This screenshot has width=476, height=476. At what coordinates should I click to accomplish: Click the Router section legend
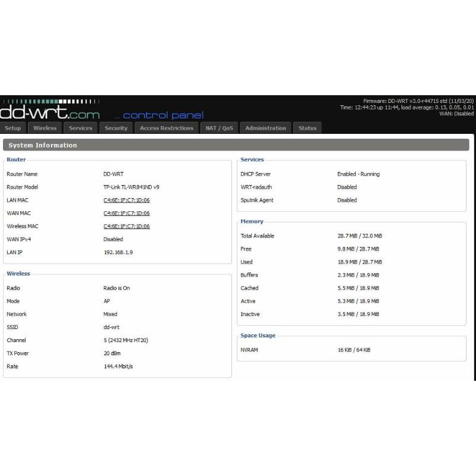pos(16,159)
